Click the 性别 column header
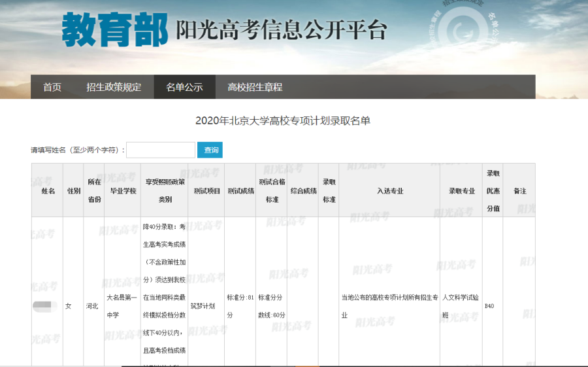The width and height of the screenshot is (588, 367). pos(74,191)
